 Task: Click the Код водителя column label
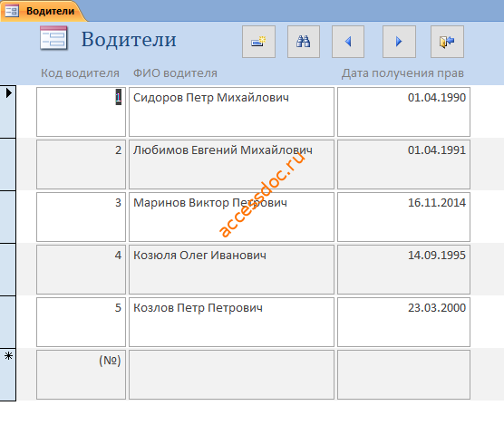80,73
